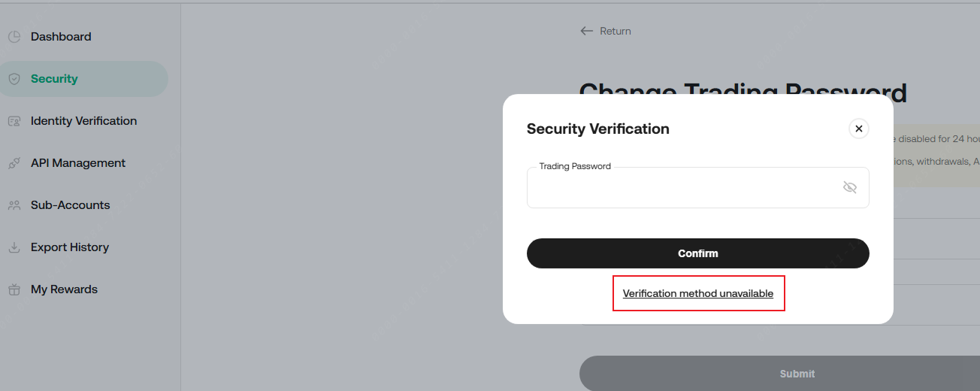Click the Security shield icon
Image resolution: width=980 pixels, height=391 pixels.
(x=14, y=79)
